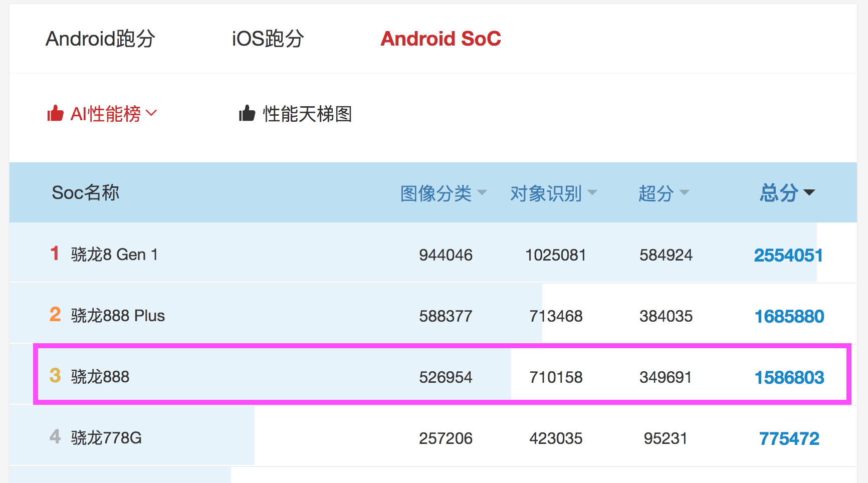Click the sort arrow next to 超分
The height and width of the screenshot is (483, 868).
[685, 192]
